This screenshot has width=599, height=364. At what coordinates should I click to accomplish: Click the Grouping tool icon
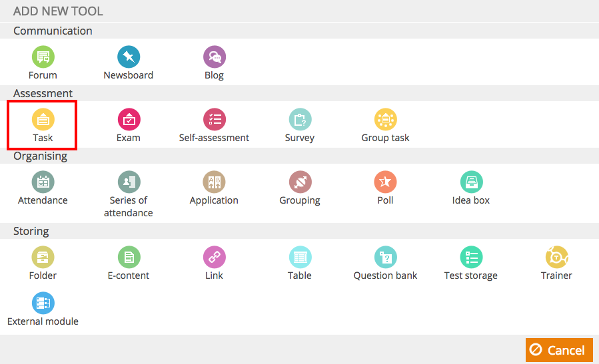tap(300, 182)
